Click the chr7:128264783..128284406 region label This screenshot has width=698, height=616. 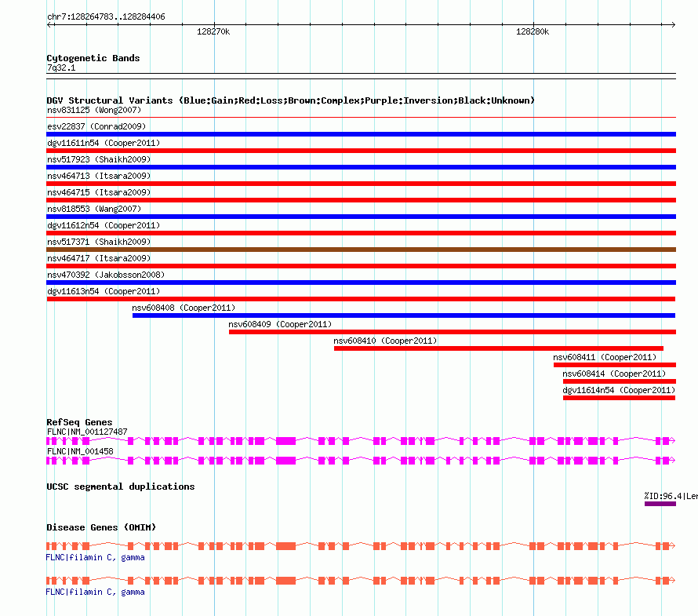106,17
